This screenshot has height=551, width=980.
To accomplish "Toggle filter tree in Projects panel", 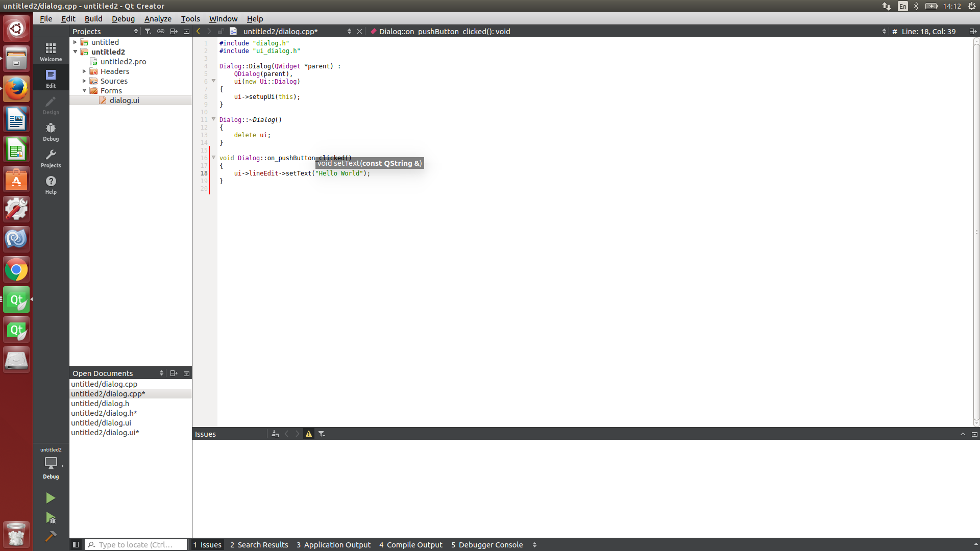I will (148, 31).
